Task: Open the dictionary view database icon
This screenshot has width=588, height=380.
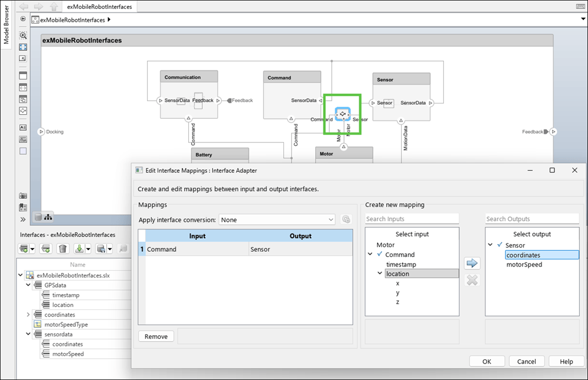Action: click(38, 217)
